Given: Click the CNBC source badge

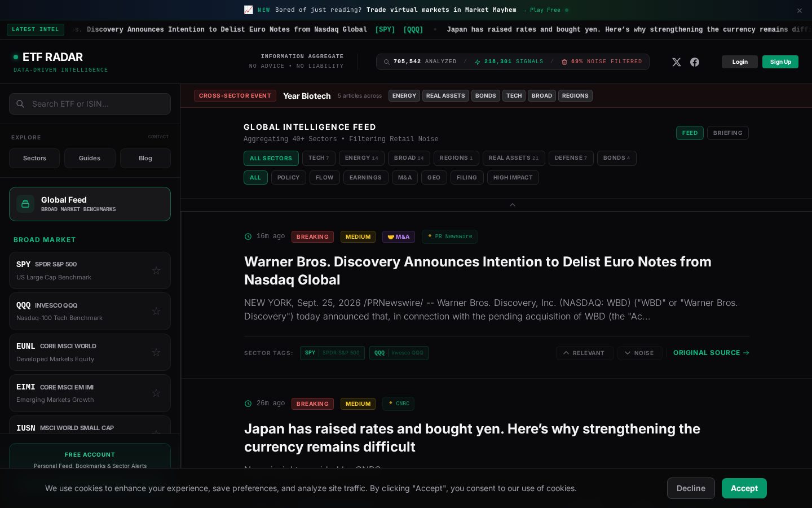Looking at the screenshot, I should 398,404.
